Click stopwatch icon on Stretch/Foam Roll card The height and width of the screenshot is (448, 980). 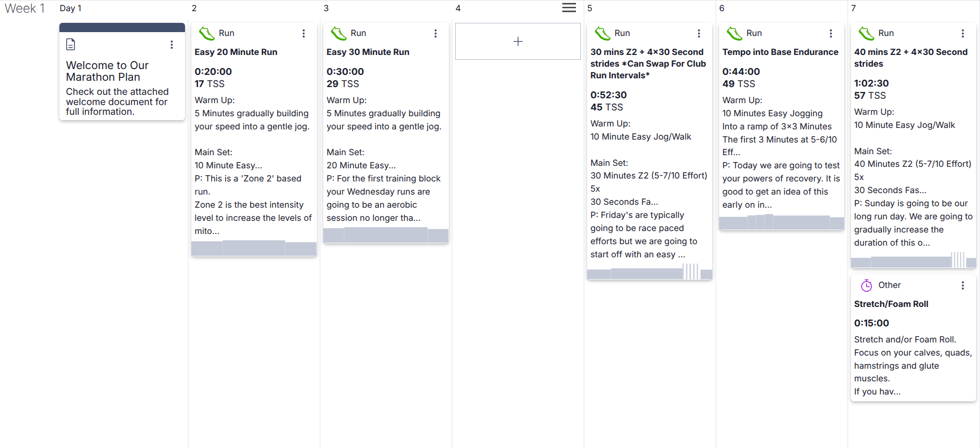867,286
